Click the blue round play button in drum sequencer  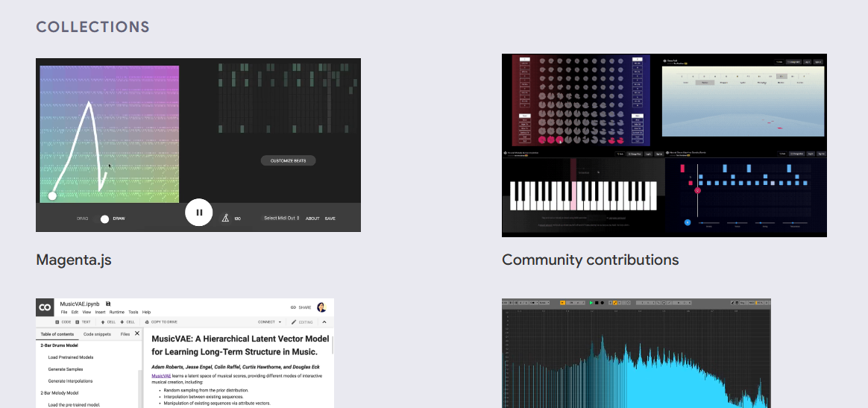688,222
